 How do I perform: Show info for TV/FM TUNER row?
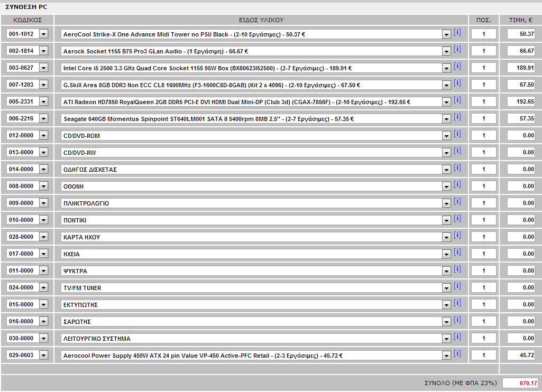[x=457, y=286]
